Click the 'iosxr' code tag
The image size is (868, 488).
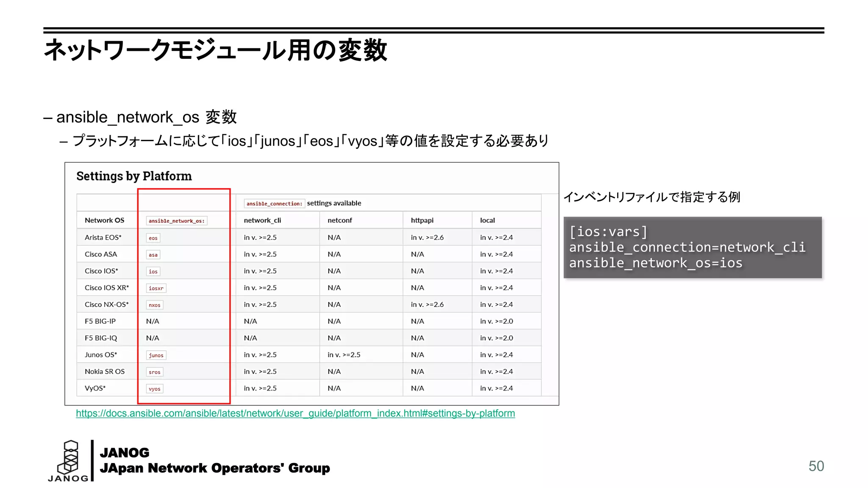pyautogui.click(x=156, y=288)
